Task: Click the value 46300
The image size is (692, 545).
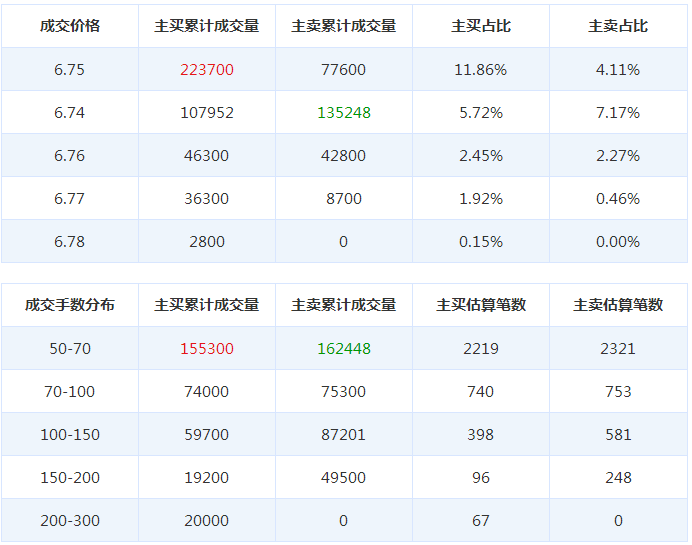Action: 207,156
